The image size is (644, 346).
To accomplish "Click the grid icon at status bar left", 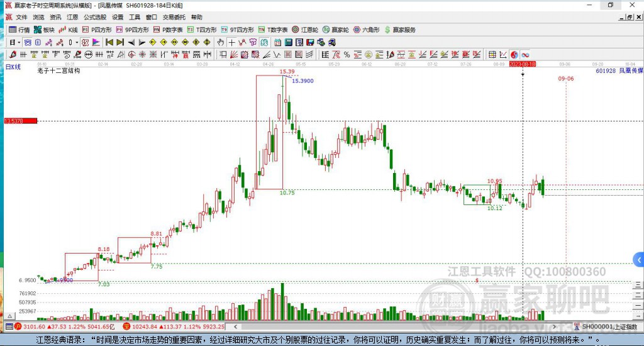I will pos(9,326).
